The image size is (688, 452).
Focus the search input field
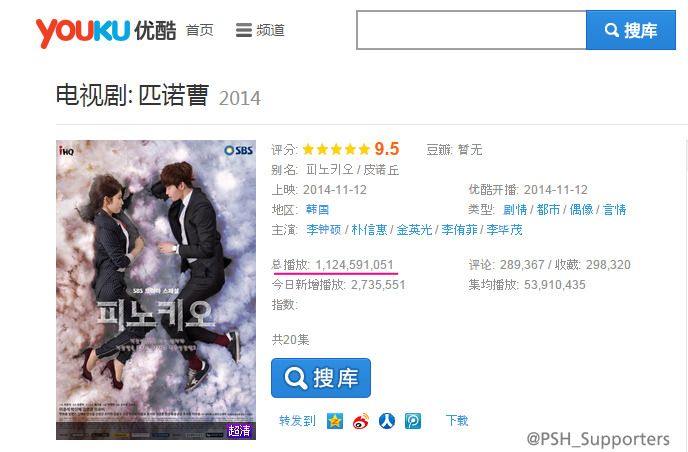[x=471, y=30]
